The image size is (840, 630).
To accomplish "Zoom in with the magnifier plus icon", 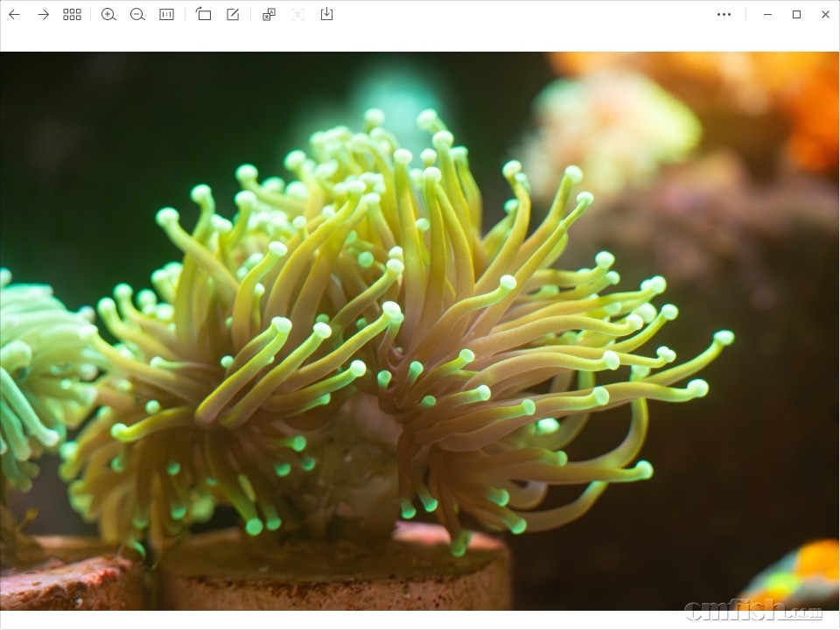I will point(108,14).
